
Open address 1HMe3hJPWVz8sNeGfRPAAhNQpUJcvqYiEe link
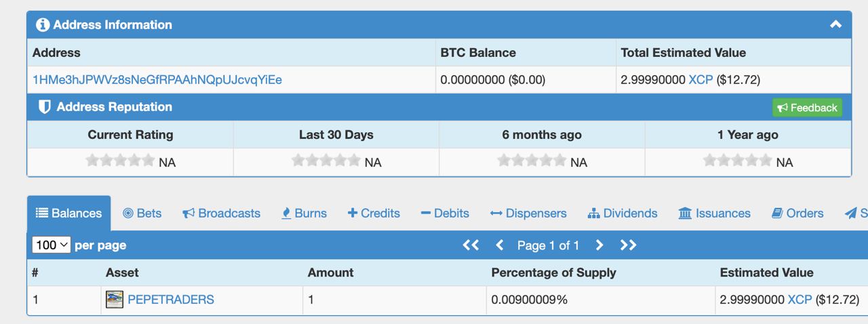coord(157,80)
